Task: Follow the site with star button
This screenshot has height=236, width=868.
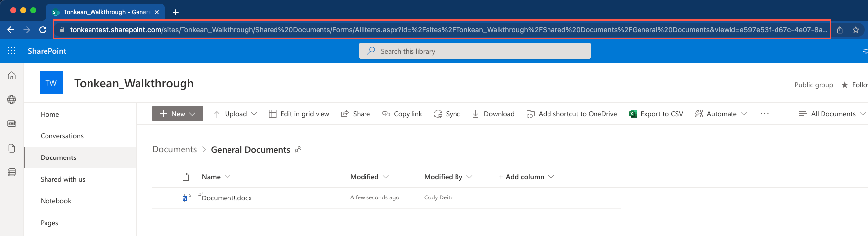Action: click(855, 85)
